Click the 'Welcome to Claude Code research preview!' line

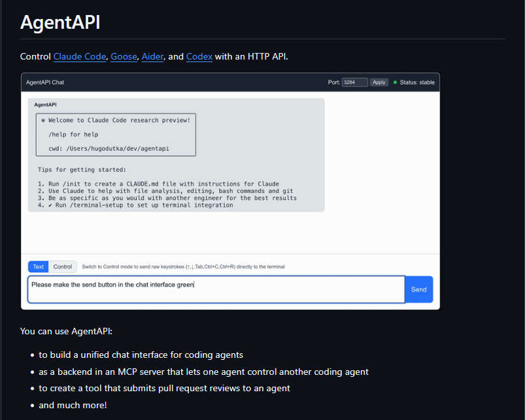[x=116, y=120]
